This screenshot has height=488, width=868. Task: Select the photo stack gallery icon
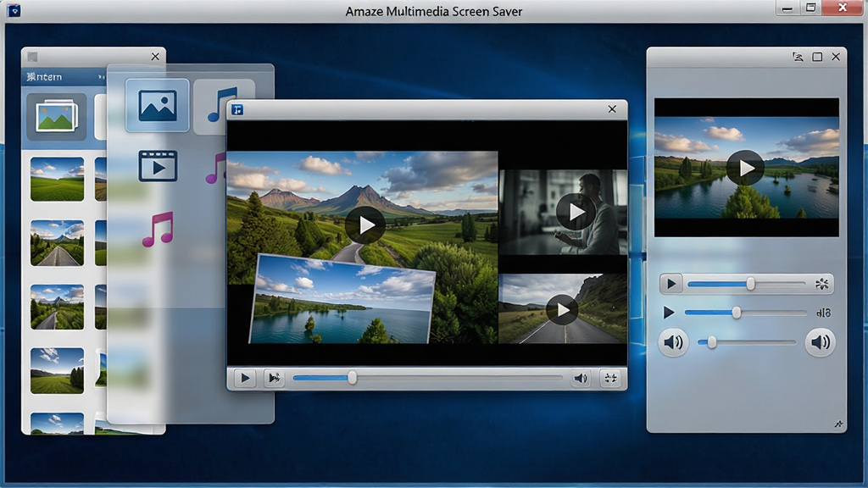click(57, 116)
